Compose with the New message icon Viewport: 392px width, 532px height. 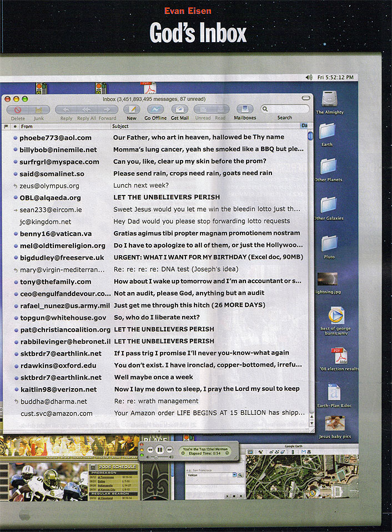pos(132,109)
